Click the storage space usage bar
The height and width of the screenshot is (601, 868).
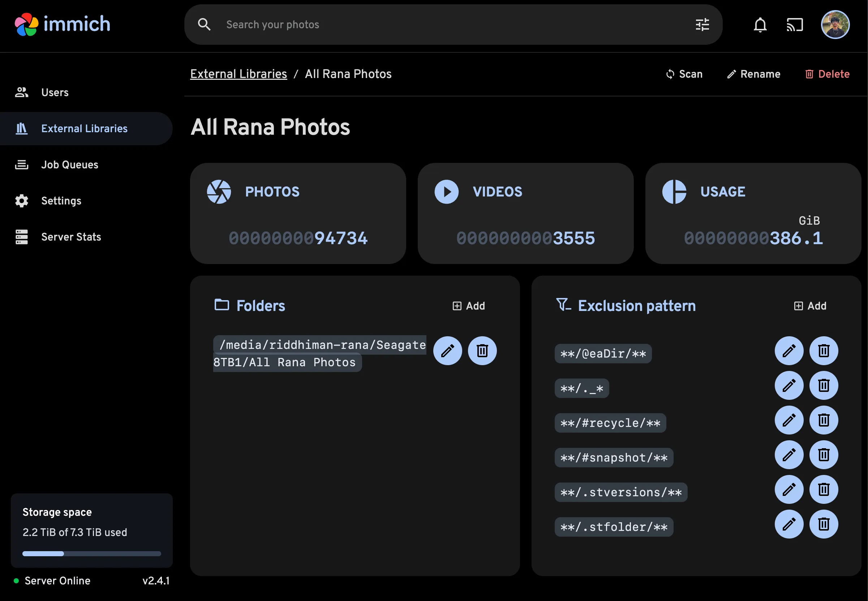tap(91, 554)
